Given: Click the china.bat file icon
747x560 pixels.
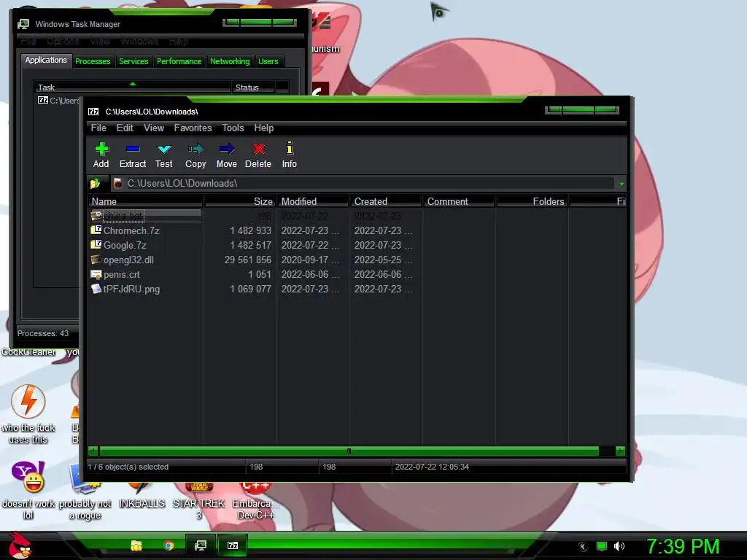Looking at the screenshot, I should point(96,216).
